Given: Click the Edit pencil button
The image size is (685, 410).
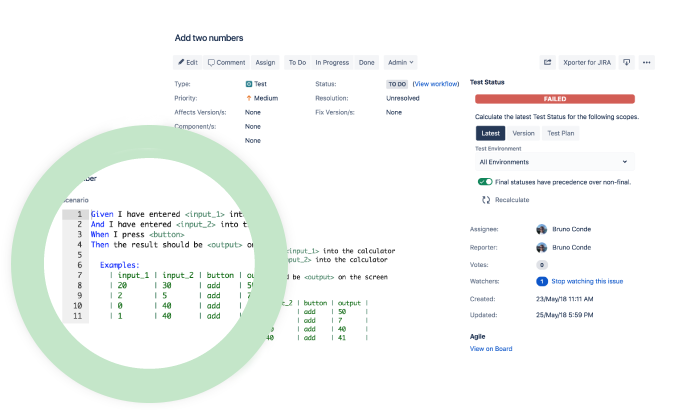Looking at the screenshot, I should [x=188, y=62].
